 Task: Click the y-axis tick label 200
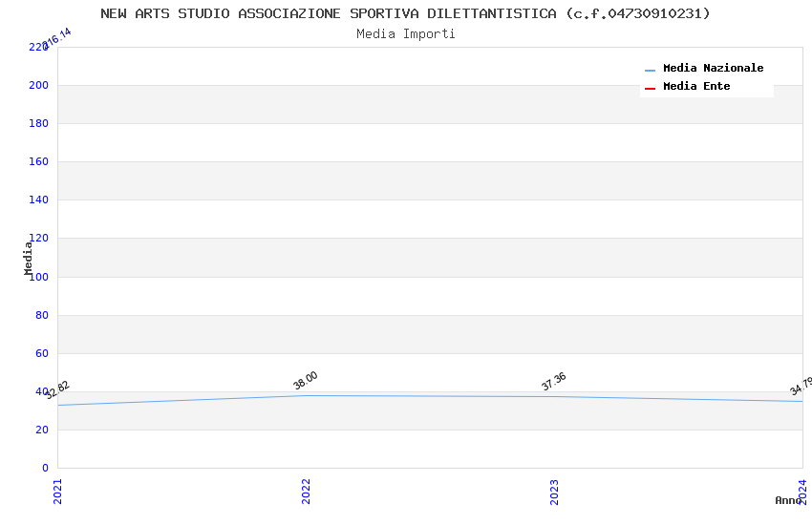[x=39, y=85]
